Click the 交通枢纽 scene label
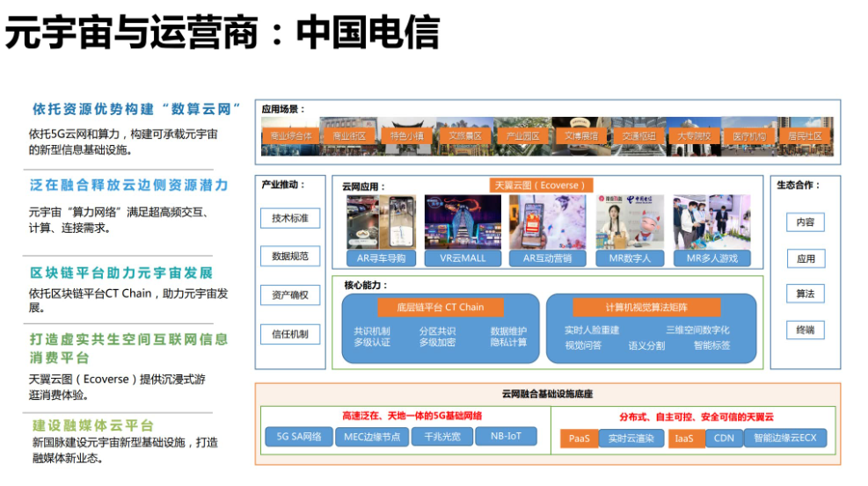This screenshot has width=868, height=486. pyautogui.click(x=638, y=136)
